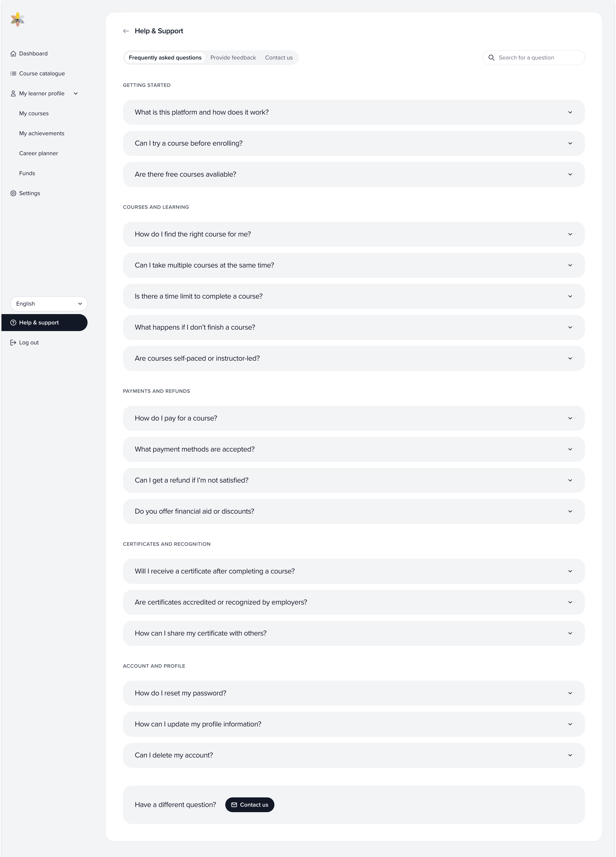Click the My learner profile person icon
Image resolution: width=616 pixels, height=857 pixels.
pos(14,93)
